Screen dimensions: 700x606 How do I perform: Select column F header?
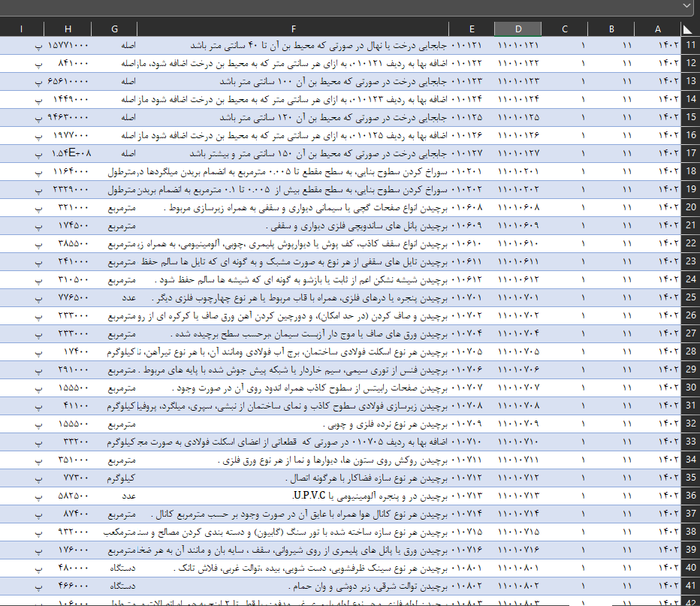tap(294, 29)
